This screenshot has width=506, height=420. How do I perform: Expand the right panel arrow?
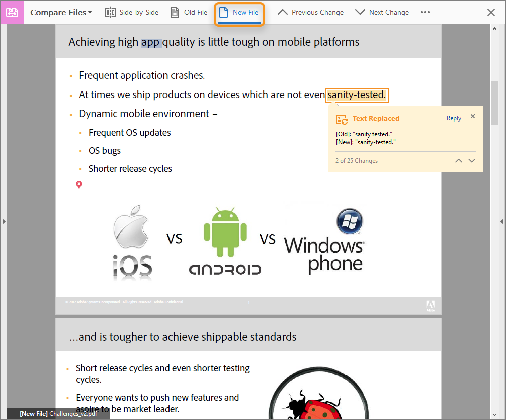(502, 221)
